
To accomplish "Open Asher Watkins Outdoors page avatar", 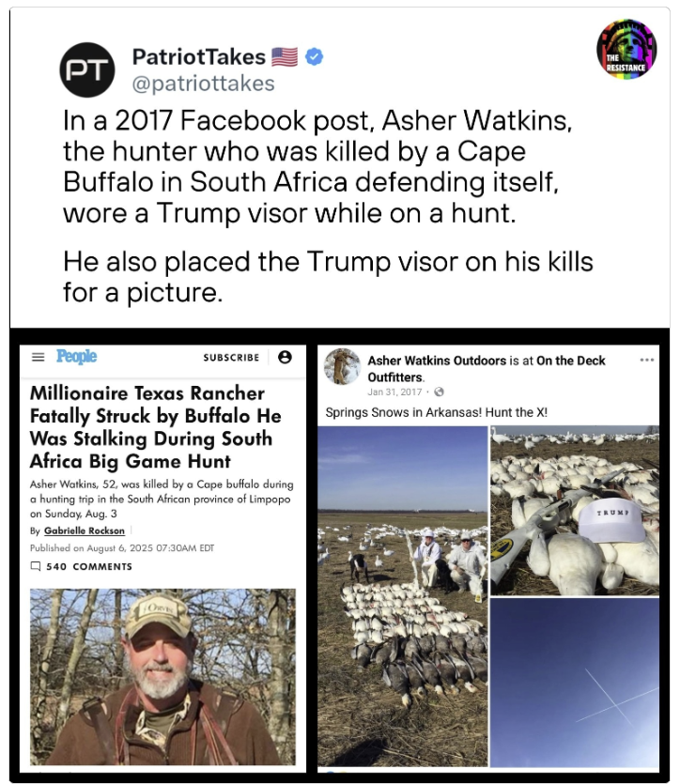I will point(343,366).
